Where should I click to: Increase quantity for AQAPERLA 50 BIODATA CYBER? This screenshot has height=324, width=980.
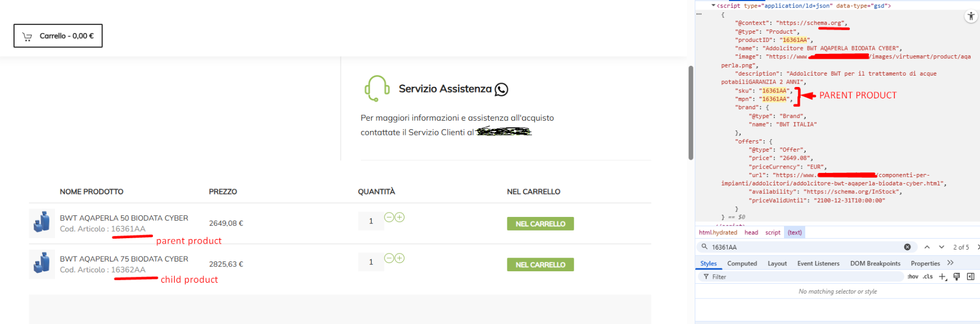tap(400, 217)
